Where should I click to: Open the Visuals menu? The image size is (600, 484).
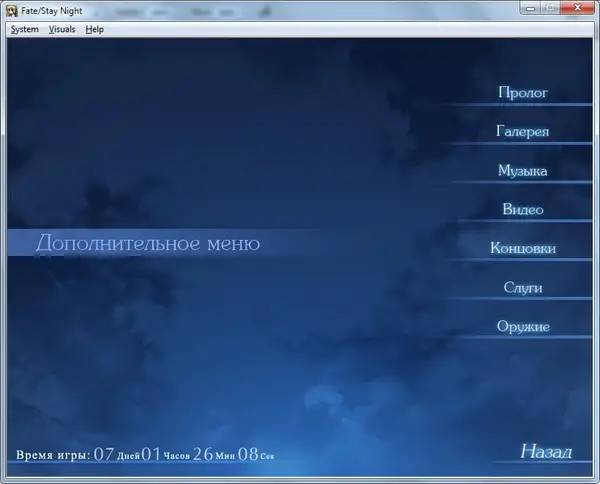(62, 30)
